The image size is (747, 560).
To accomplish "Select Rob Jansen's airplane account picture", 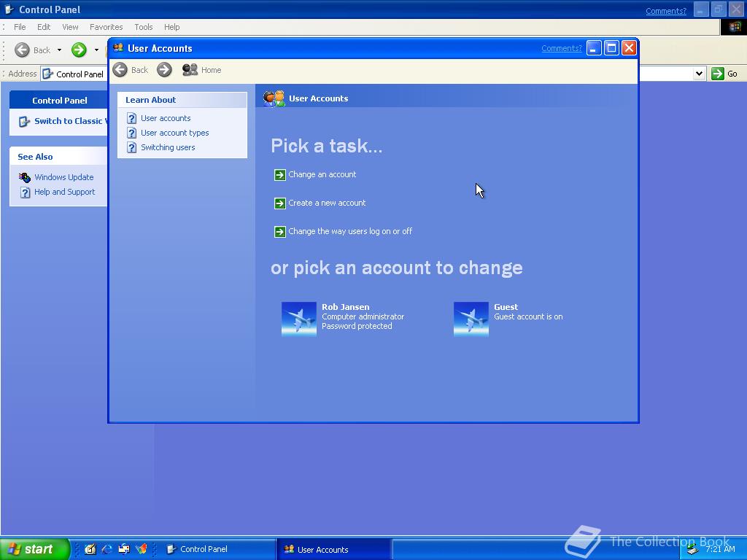I will point(298,319).
